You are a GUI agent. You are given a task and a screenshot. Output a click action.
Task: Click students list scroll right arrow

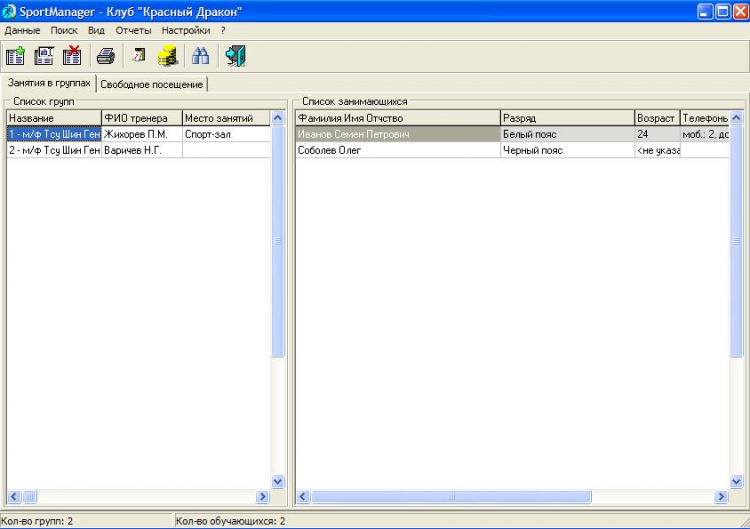721,496
